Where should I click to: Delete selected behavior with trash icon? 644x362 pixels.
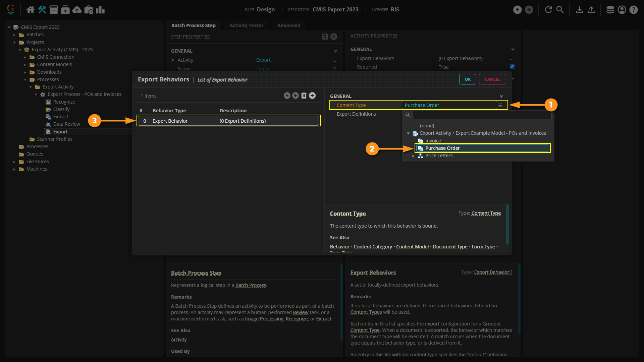tap(304, 96)
